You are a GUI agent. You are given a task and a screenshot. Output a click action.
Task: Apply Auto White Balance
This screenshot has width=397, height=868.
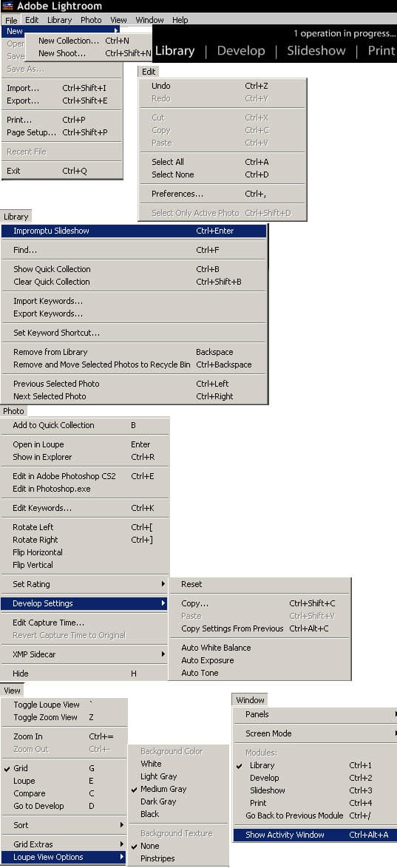tap(259, 648)
